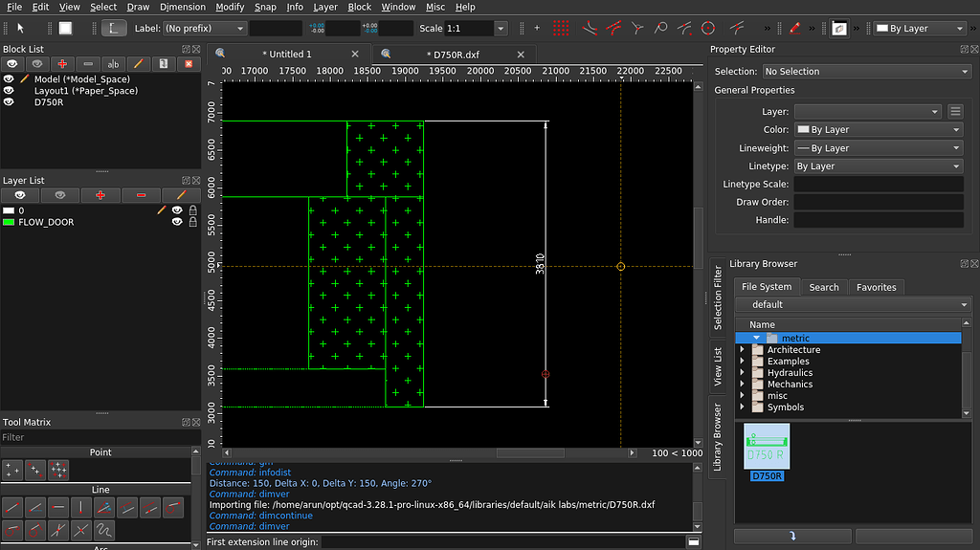Toggle visibility of FLOW_DOOR layer
The image size is (980, 550).
(x=177, y=222)
